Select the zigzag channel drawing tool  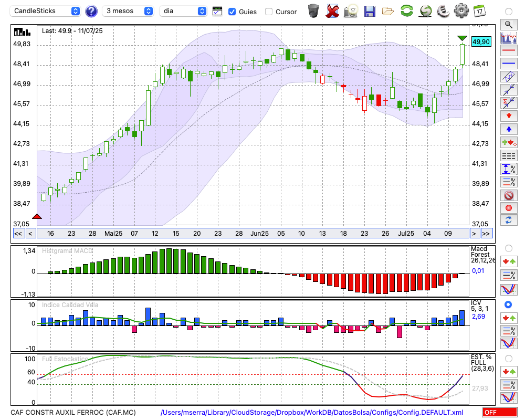click(x=509, y=76)
